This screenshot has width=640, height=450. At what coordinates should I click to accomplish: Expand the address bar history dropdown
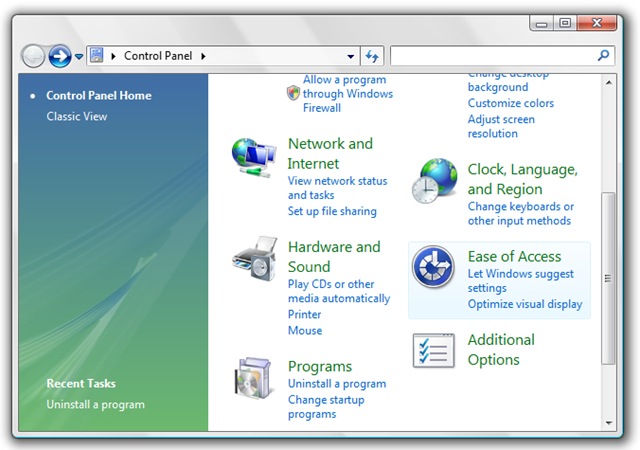point(351,56)
